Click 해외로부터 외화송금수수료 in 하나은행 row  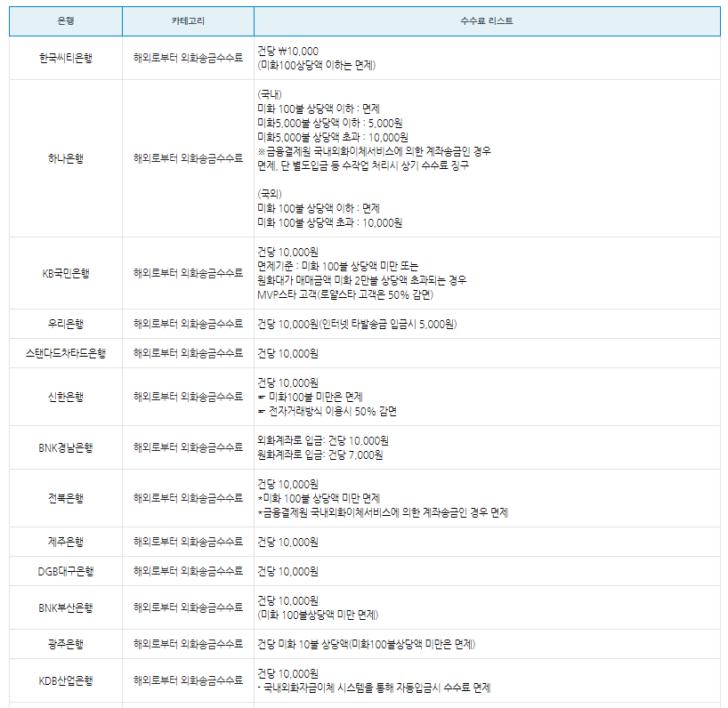pyautogui.click(x=188, y=158)
